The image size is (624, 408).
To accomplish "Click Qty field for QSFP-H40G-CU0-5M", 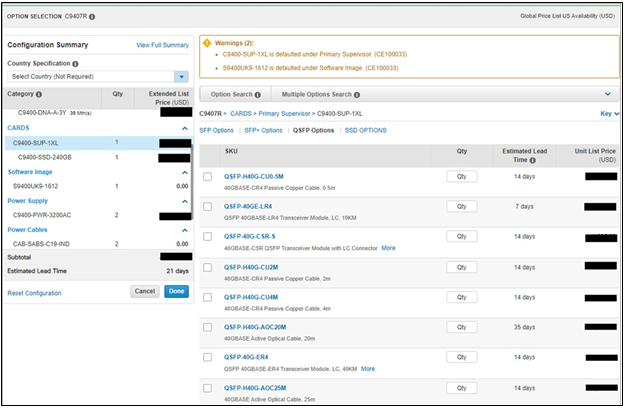I will [x=462, y=176].
